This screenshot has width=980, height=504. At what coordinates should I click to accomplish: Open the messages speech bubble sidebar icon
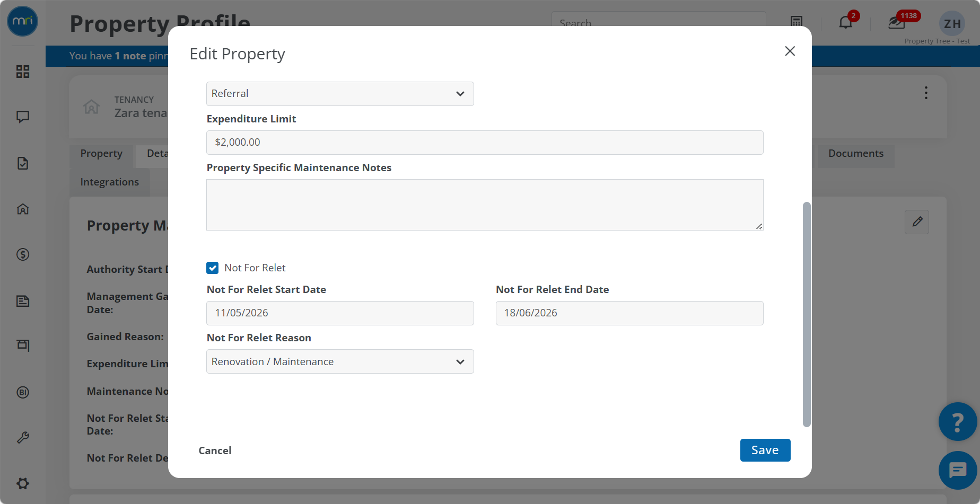click(x=23, y=117)
